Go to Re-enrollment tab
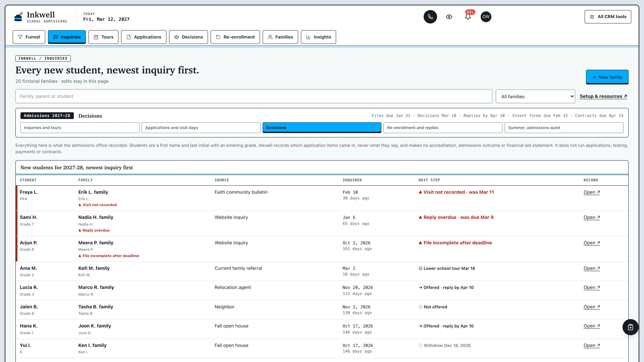The height and width of the screenshot is (362, 644). point(235,37)
